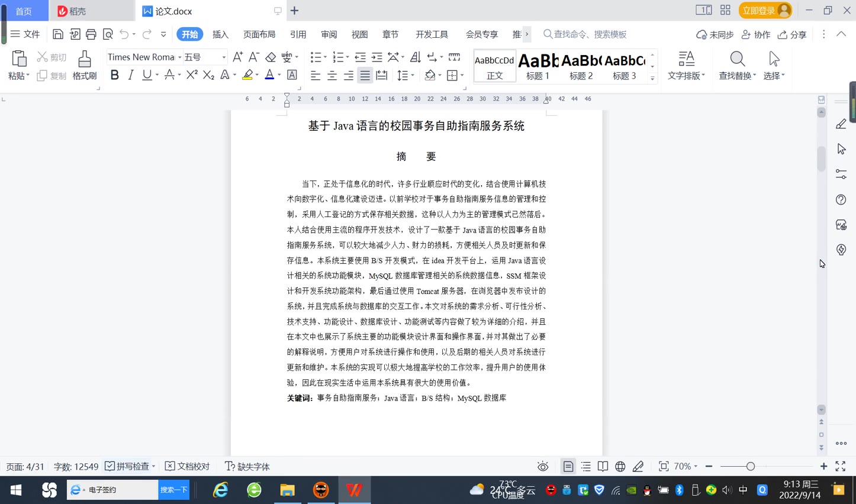Image resolution: width=856 pixels, height=504 pixels.
Task: Center align text
Action: click(332, 75)
